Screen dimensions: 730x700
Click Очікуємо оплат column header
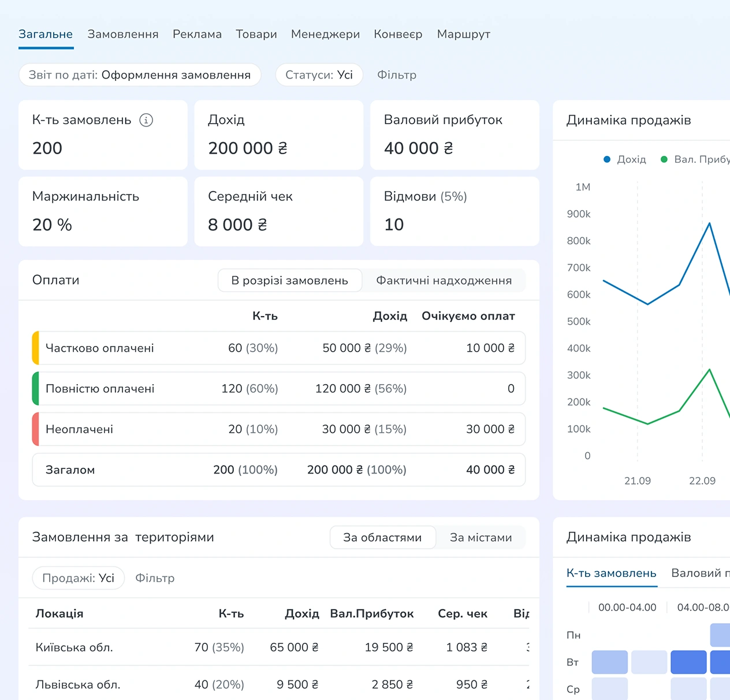click(468, 316)
